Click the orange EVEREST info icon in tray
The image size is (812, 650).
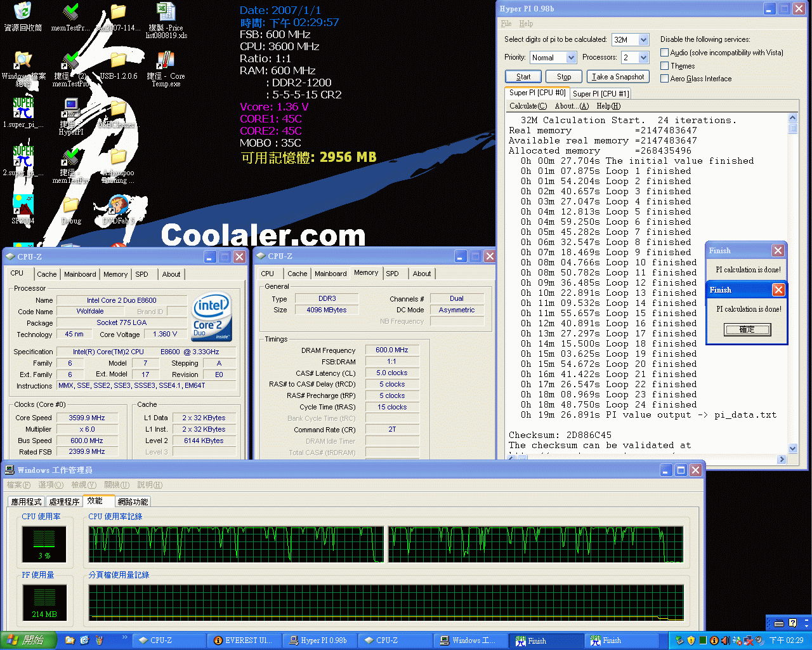(x=714, y=640)
